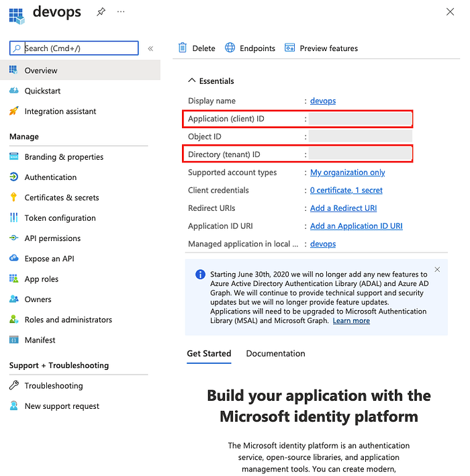Viewport: 470px width, 476px height.
Task: Click the Integration assistant rocket icon
Action: (13, 111)
